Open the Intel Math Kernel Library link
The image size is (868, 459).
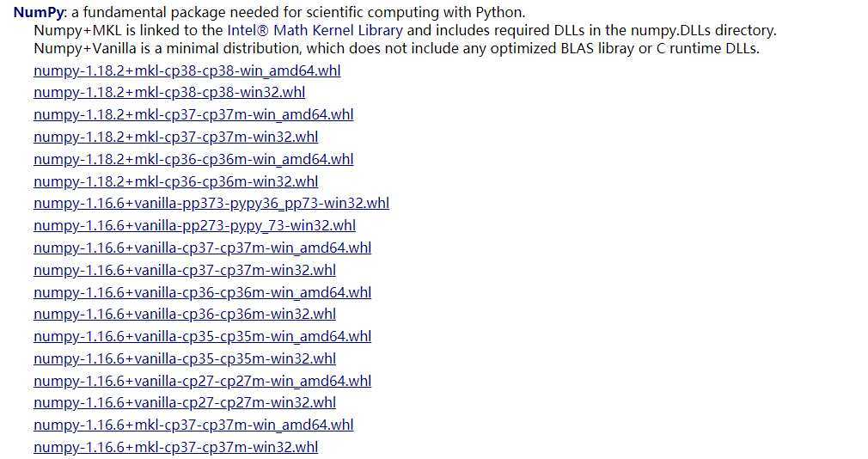pos(315,30)
